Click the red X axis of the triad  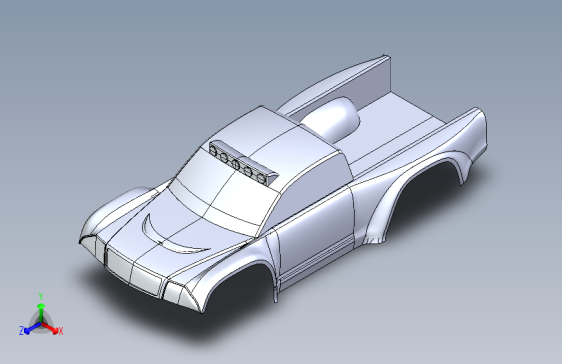pos(51,328)
